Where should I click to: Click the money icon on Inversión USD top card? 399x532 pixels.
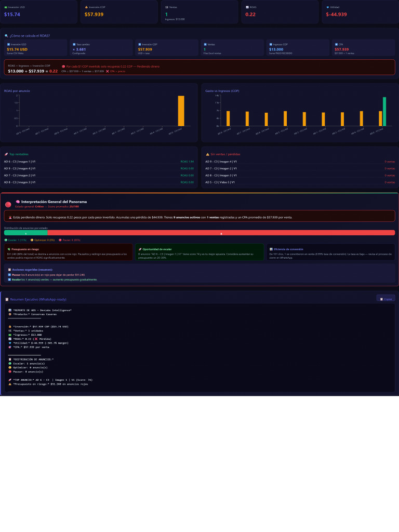click(6, 7)
